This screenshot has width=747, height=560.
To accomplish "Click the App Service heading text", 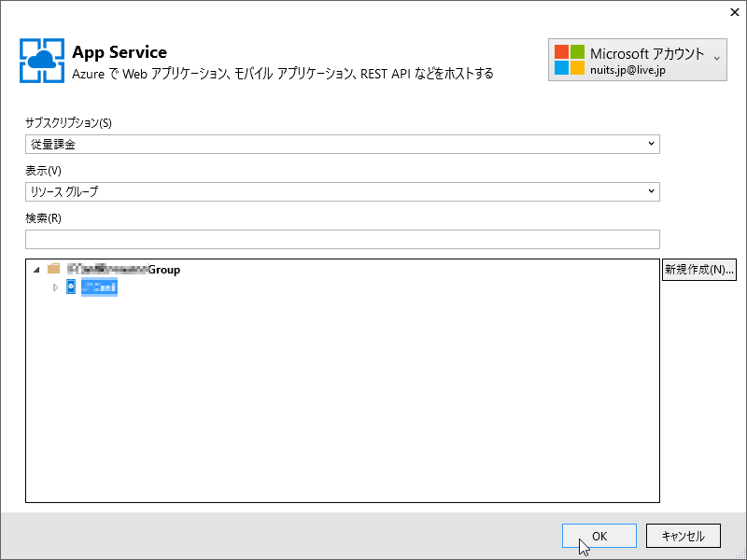I will pyautogui.click(x=120, y=52).
